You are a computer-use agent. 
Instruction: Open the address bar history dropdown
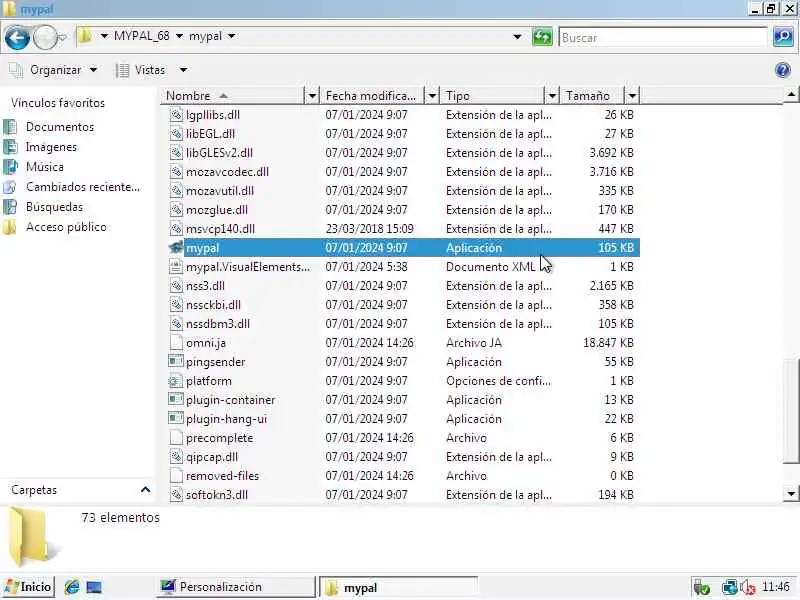(517, 37)
